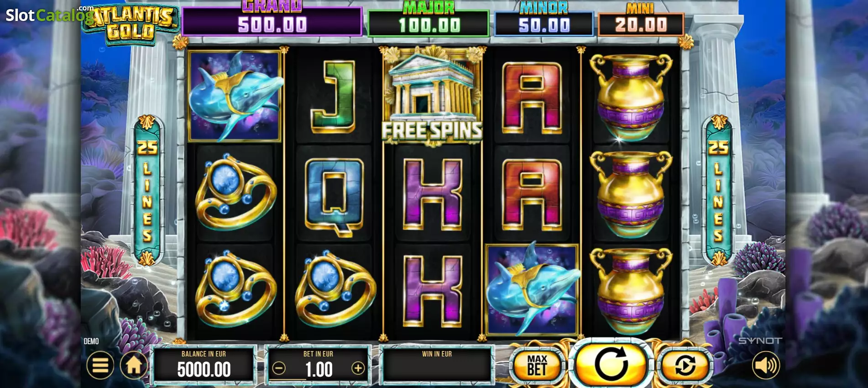Click the MAX BET button

pos(537,365)
